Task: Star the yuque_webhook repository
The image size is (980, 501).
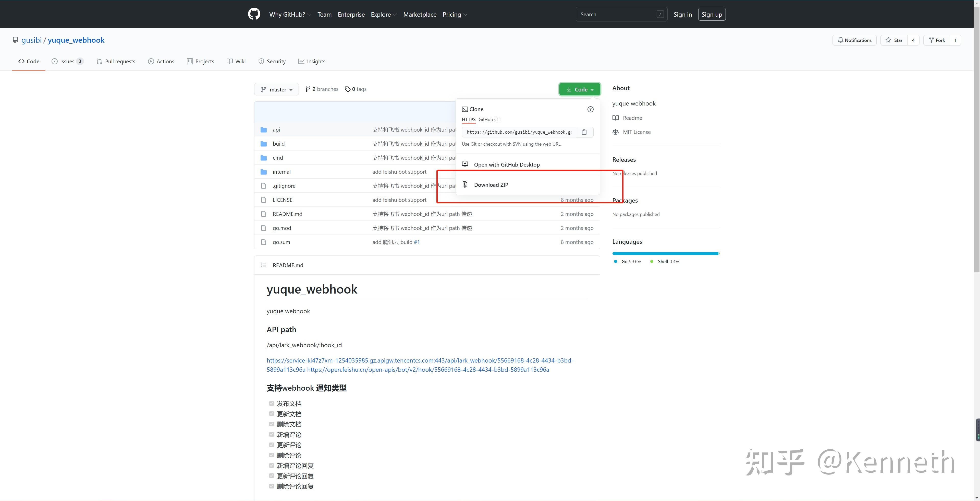Action: point(894,40)
